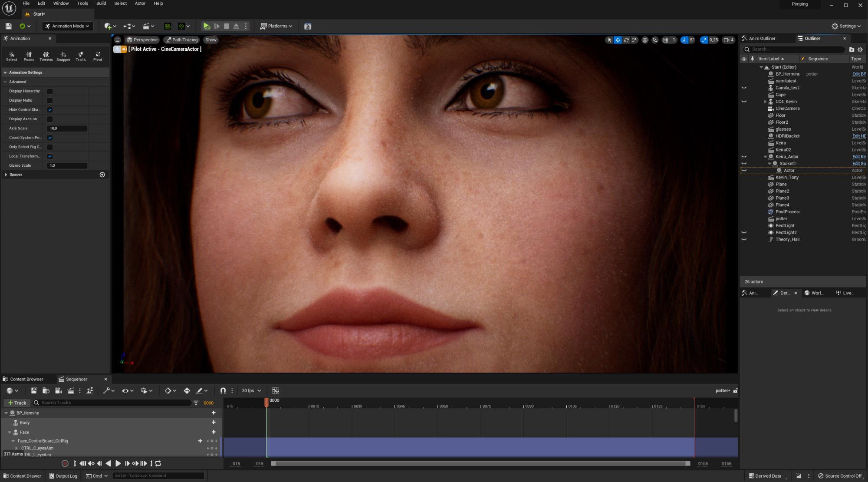This screenshot has height=482, width=868.
Task: Open the Platforms dropdown
Action: [x=276, y=26]
